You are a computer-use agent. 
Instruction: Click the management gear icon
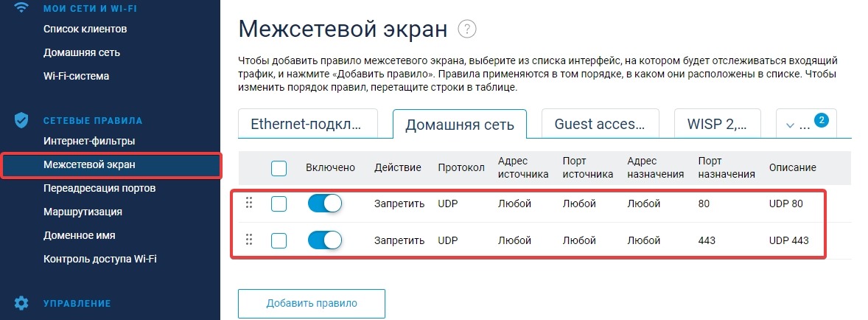coord(21,302)
